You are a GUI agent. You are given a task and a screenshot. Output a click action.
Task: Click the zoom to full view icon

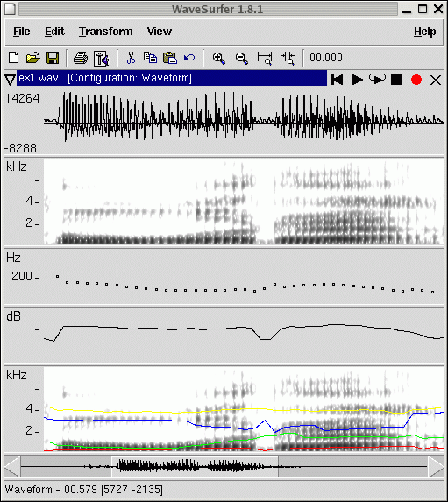[265, 59]
